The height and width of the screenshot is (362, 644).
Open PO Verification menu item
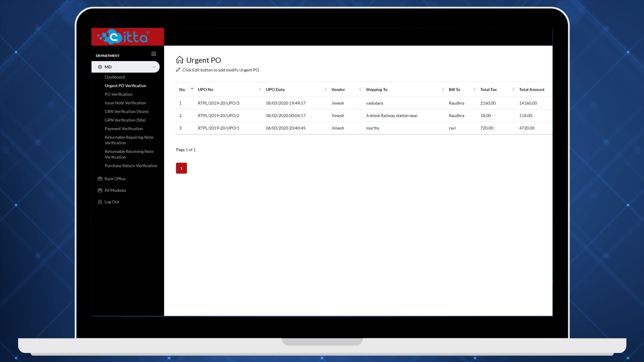[x=118, y=95]
